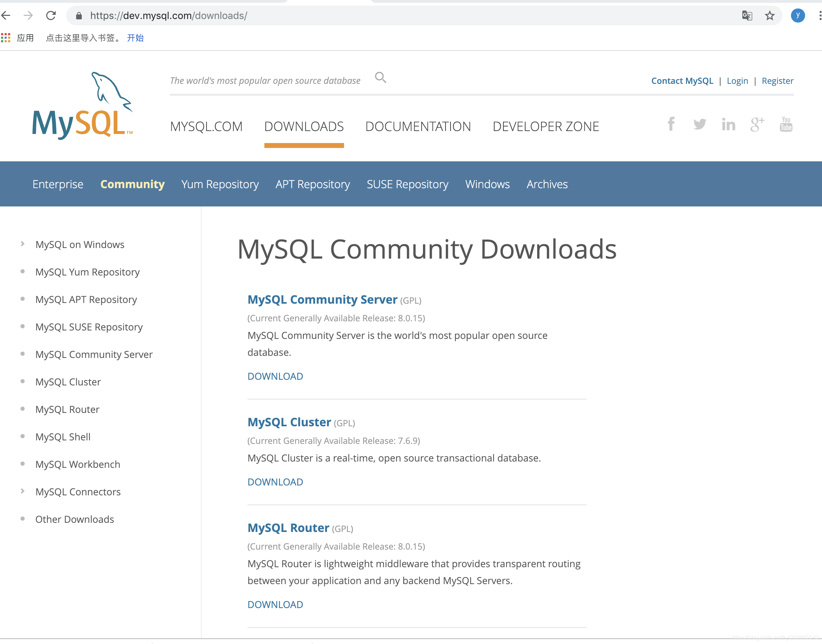Click the padlock site info icon
The height and width of the screenshot is (644, 822).
tap(79, 16)
